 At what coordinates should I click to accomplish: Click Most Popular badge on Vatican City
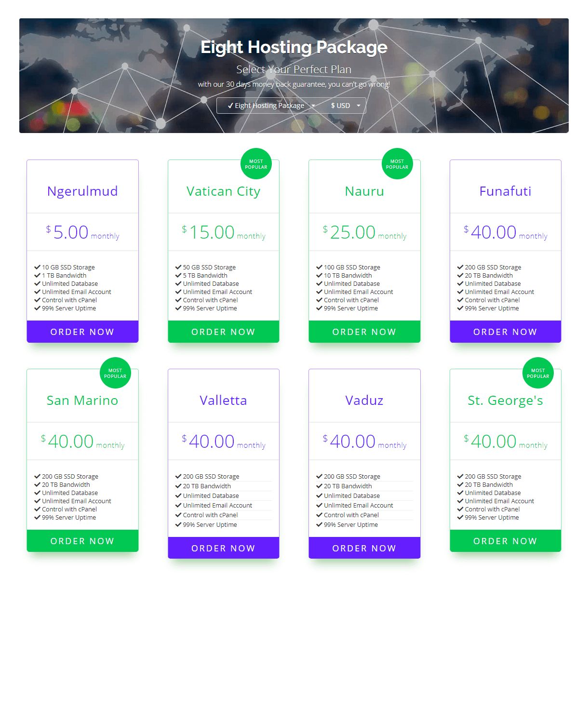(256, 164)
